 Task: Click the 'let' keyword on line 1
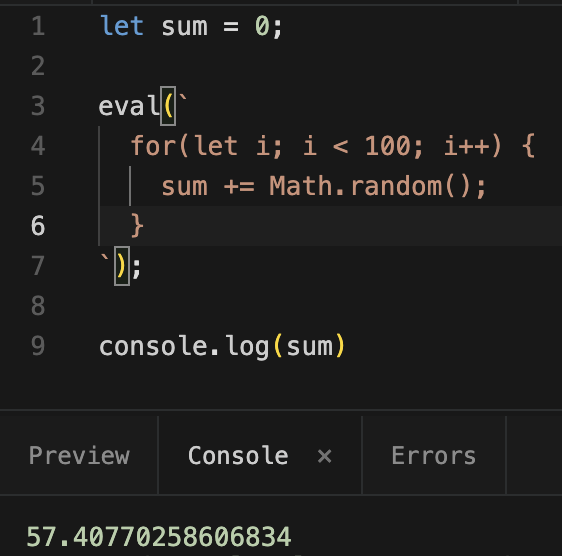click(x=122, y=26)
